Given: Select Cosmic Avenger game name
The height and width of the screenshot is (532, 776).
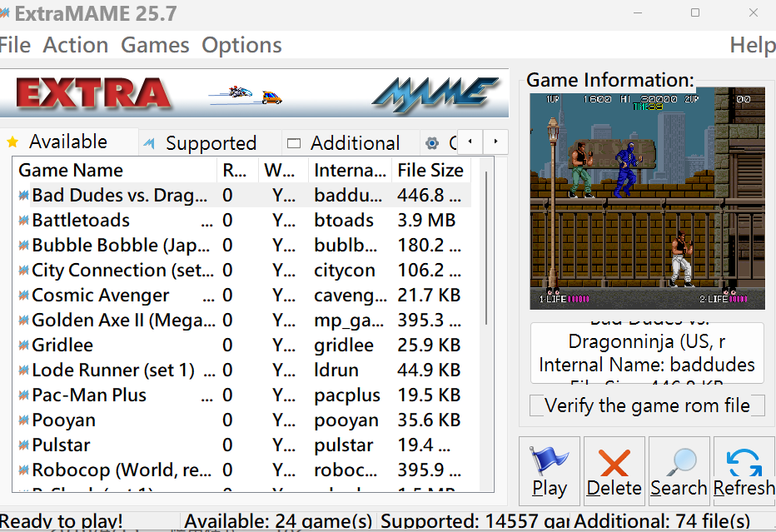Looking at the screenshot, I should pyautogui.click(x=101, y=296).
